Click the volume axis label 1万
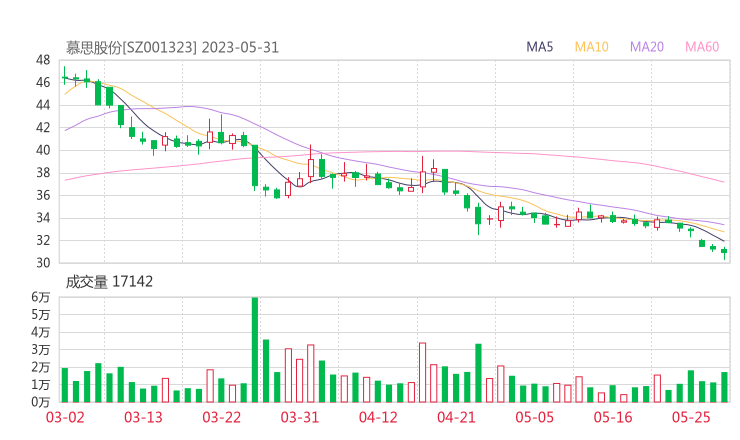The height and width of the screenshot is (440, 740). tap(41, 385)
